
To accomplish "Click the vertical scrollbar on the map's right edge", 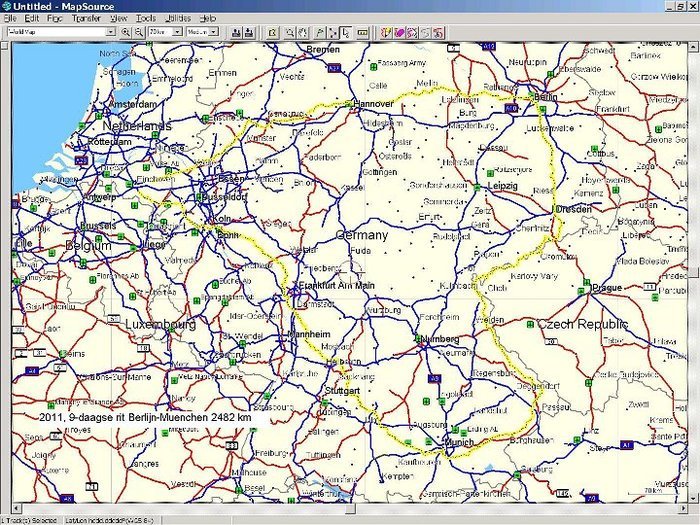I will [x=694, y=270].
